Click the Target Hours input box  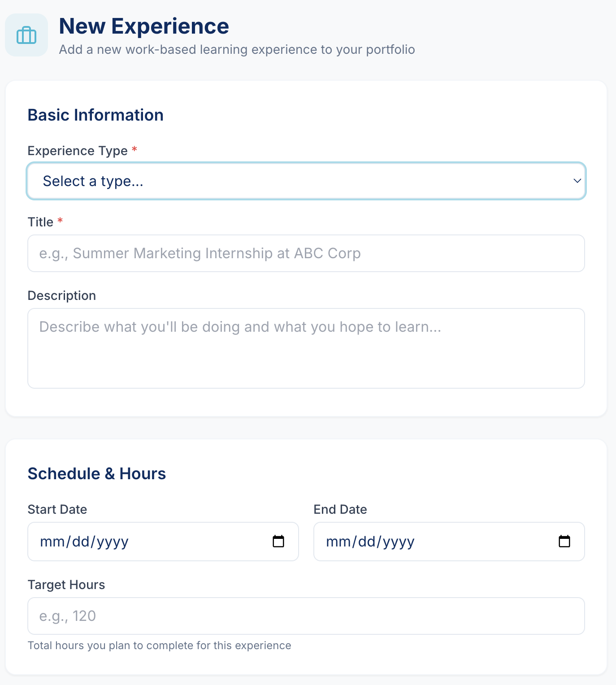pos(306,616)
